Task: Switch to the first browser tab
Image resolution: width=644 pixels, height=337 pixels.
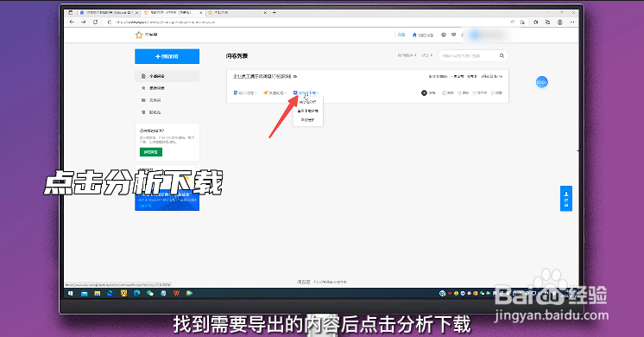Action: pyautogui.click(x=109, y=13)
